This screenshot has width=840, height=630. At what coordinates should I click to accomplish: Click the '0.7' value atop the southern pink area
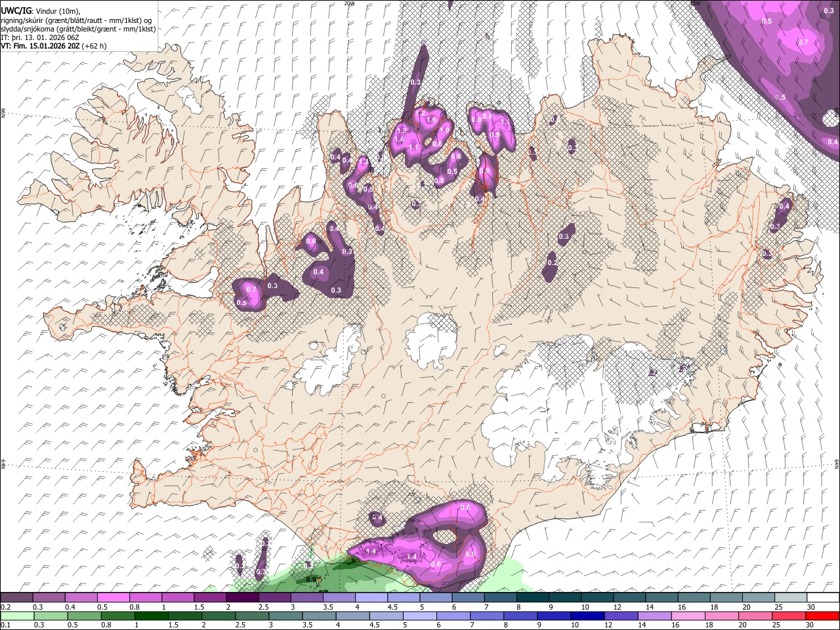(x=465, y=507)
